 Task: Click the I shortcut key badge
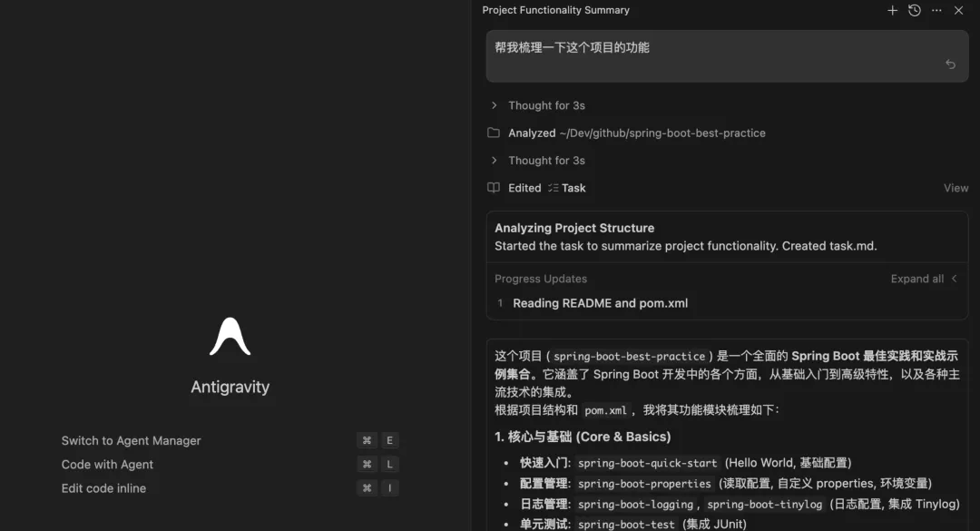389,487
